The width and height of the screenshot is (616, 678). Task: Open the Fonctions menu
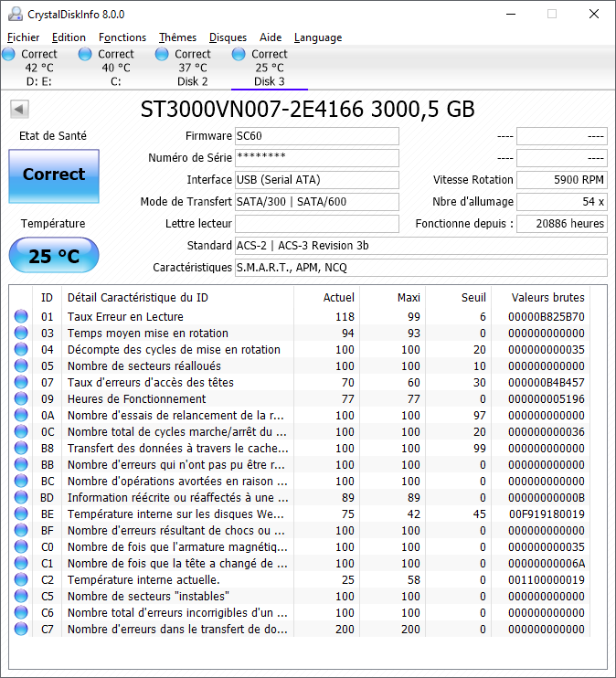[122, 37]
